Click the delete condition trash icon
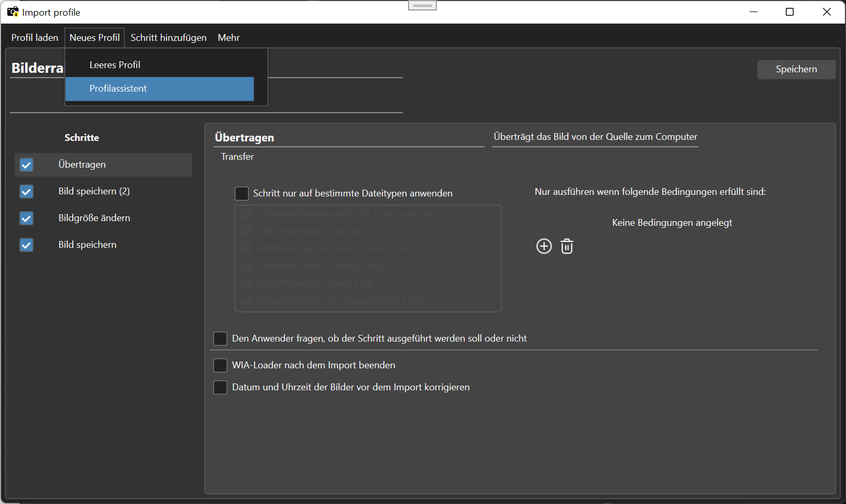 point(567,246)
